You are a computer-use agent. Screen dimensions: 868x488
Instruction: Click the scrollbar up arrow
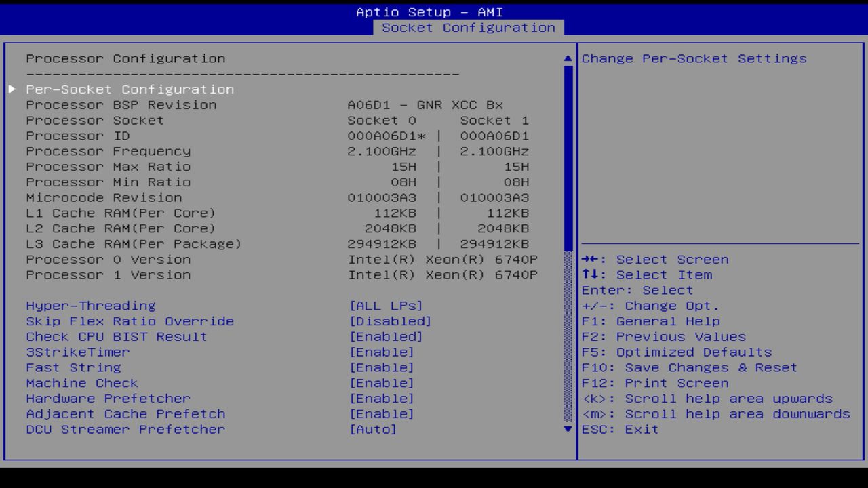pos(568,58)
